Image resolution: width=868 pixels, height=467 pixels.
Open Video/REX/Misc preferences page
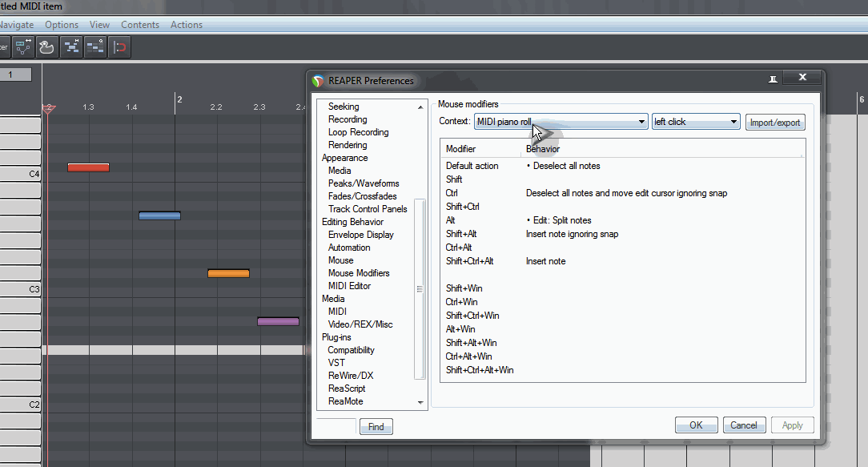pyautogui.click(x=360, y=324)
